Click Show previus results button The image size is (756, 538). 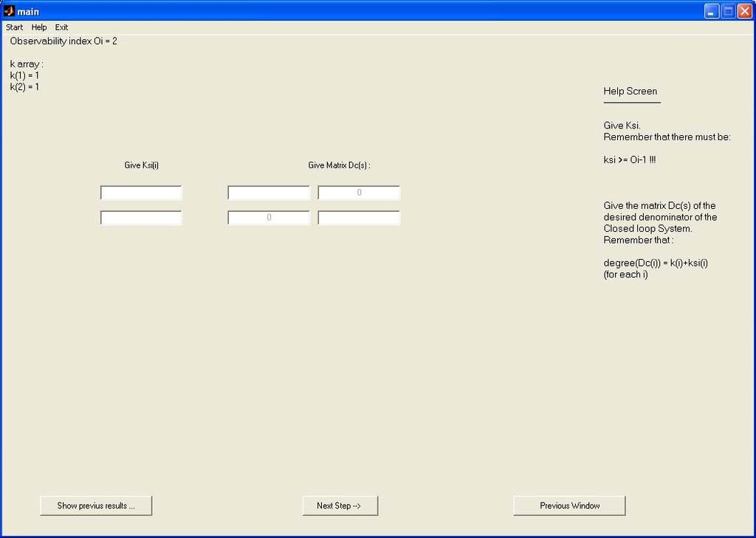pos(96,506)
